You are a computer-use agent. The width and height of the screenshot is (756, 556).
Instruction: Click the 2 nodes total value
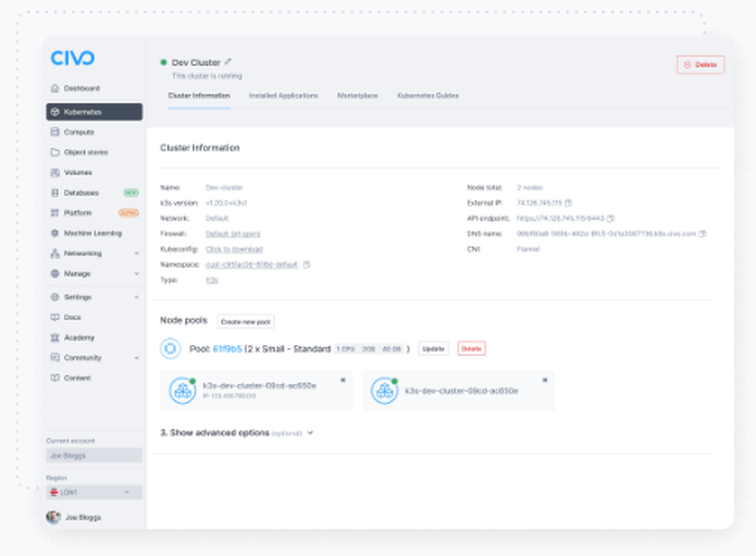(530, 188)
